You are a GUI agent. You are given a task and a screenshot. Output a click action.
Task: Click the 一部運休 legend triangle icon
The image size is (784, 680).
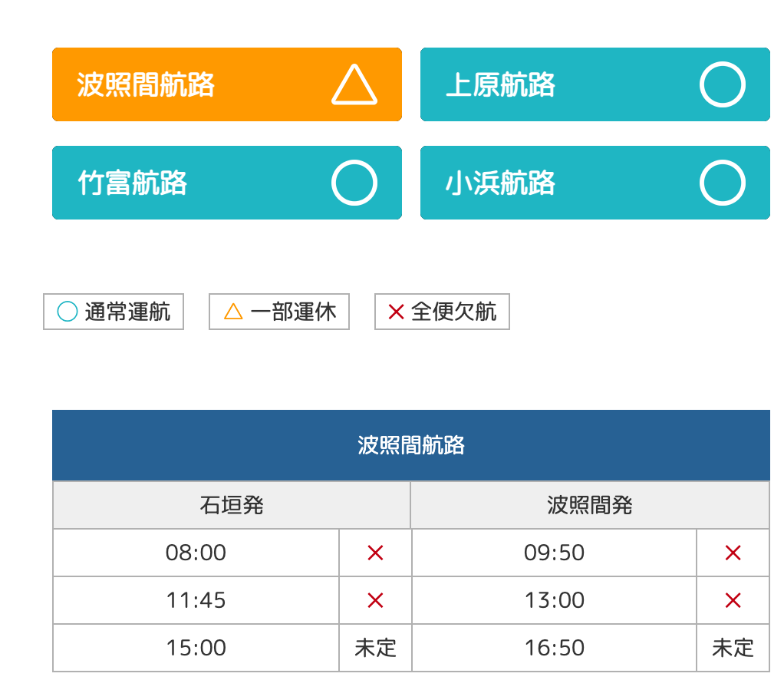233,312
